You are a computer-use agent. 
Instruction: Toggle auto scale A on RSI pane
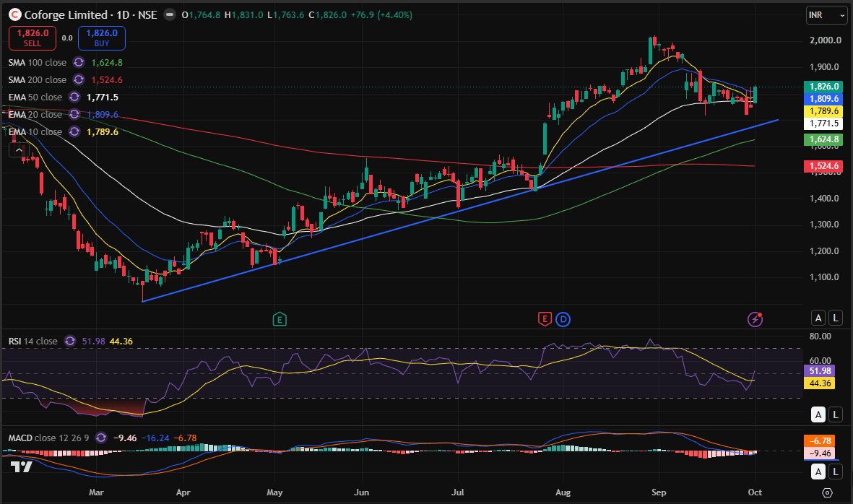coord(818,415)
